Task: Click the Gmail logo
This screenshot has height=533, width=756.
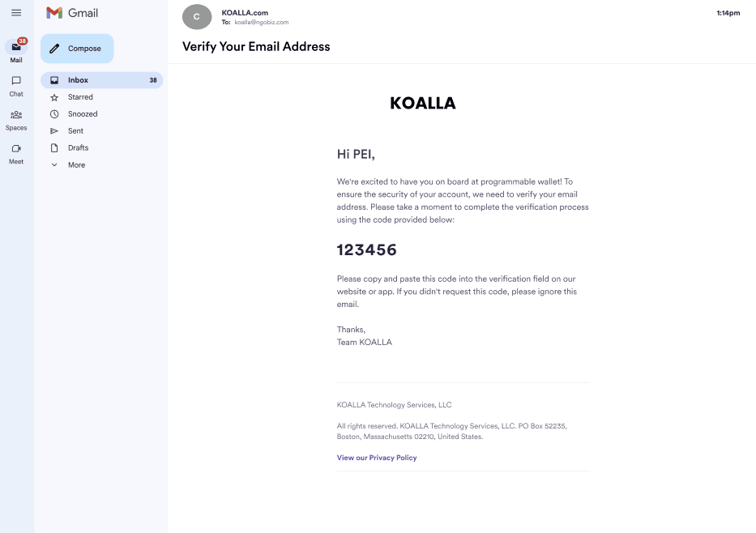Action: tap(72, 13)
